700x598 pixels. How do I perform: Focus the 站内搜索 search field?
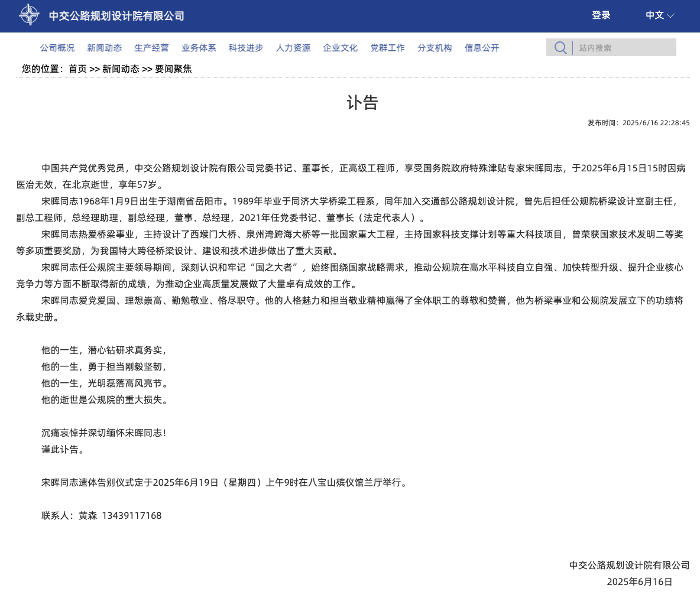624,47
